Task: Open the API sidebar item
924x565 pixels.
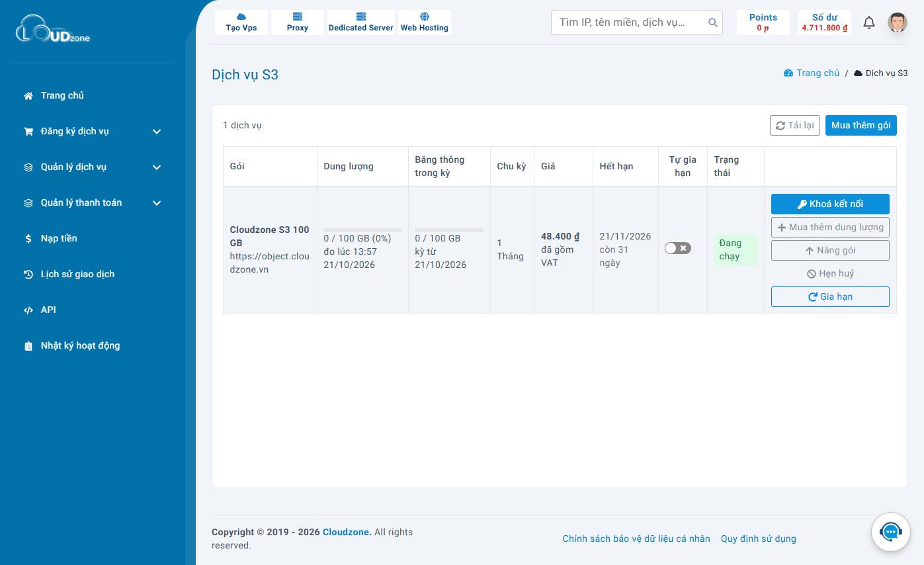Action: tap(93, 310)
